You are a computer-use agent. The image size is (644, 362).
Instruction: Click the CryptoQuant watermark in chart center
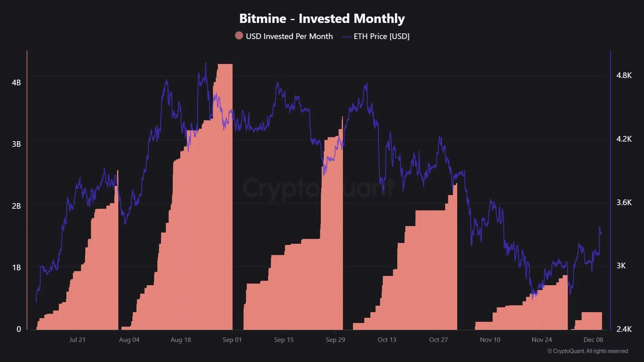click(318, 188)
